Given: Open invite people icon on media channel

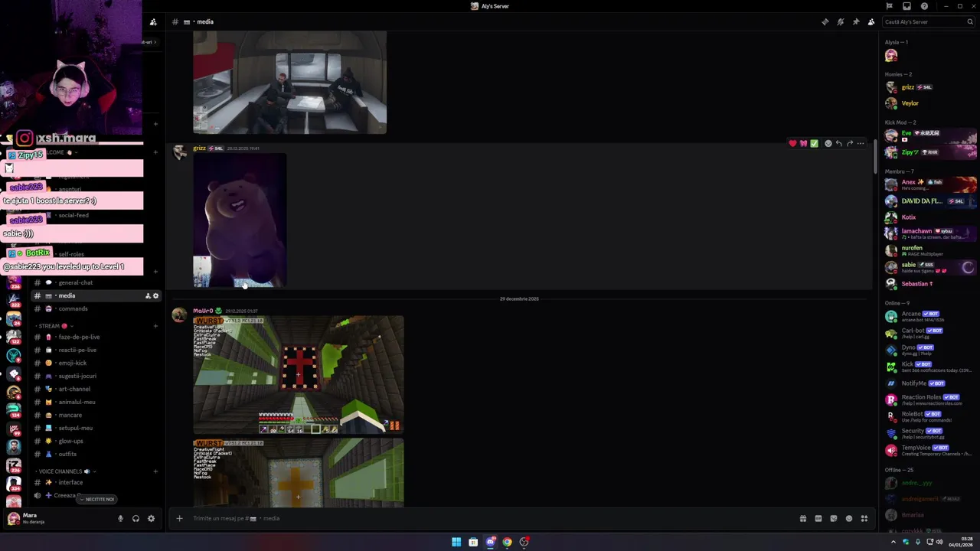Looking at the screenshot, I should pos(148,296).
